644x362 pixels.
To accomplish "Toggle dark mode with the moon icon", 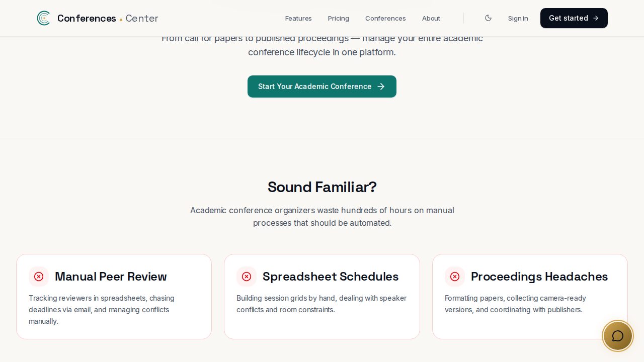I will click(488, 18).
